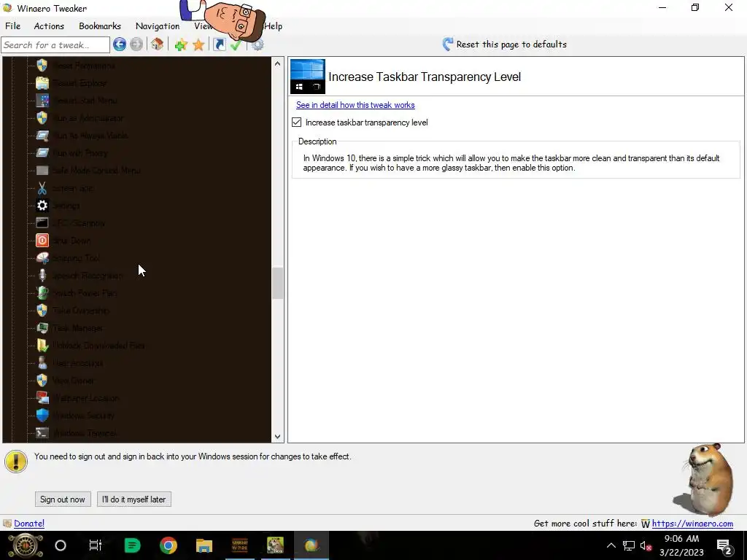747x560 pixels.
Task: Select the Snipping Tool tree icon
Action: pos(42,258)
